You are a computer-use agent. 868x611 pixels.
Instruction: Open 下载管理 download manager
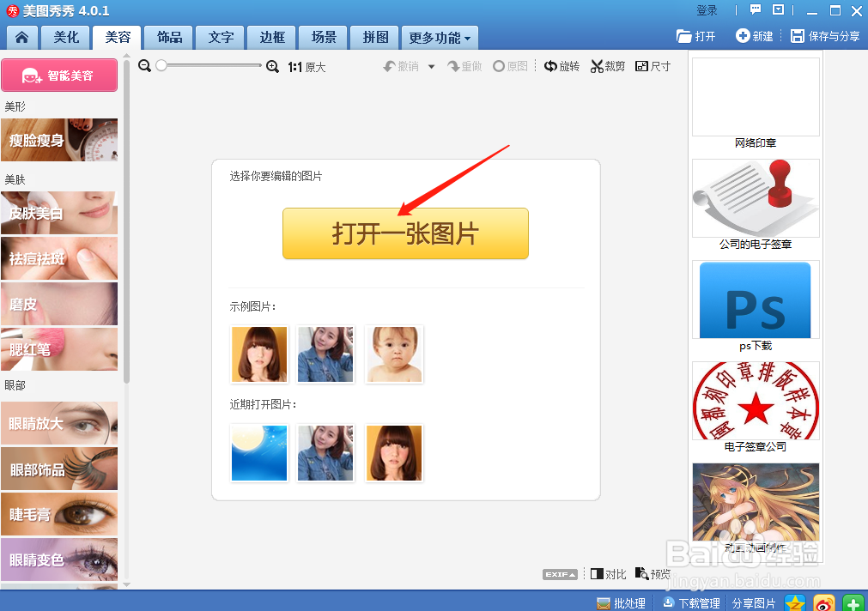691,603
